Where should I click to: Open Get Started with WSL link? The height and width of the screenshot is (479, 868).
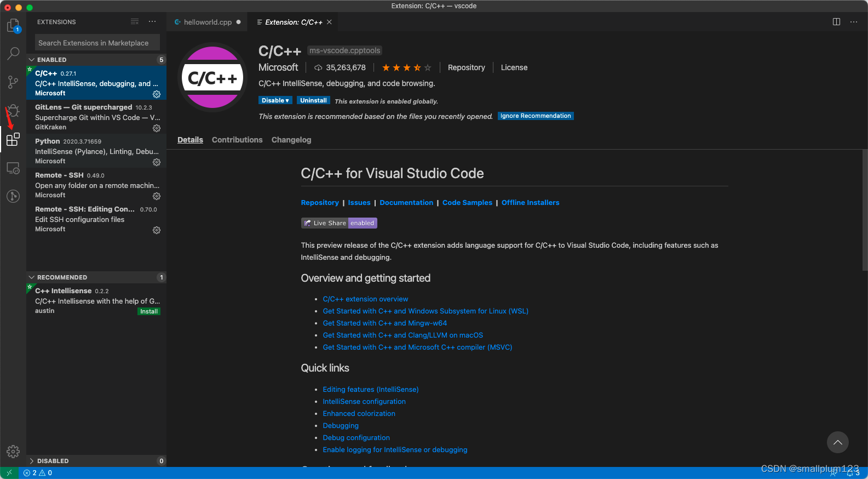[426, 311]
